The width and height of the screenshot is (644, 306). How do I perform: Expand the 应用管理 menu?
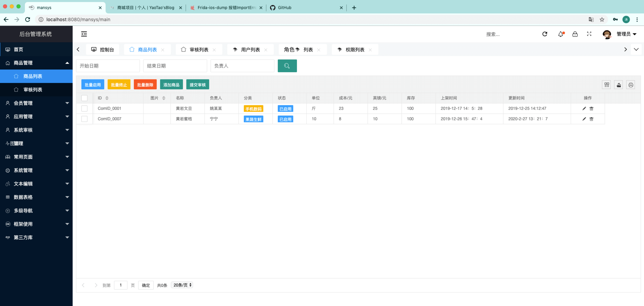click(36, 116)
